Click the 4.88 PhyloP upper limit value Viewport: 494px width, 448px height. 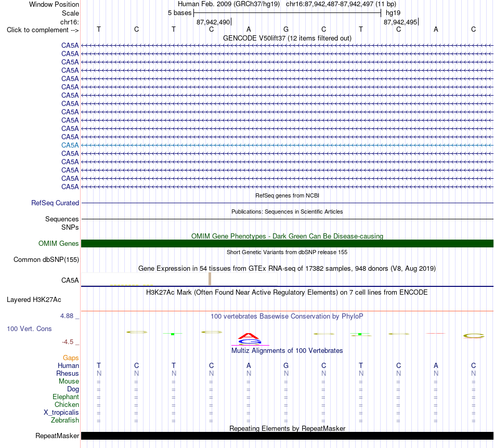pos(67,316)
